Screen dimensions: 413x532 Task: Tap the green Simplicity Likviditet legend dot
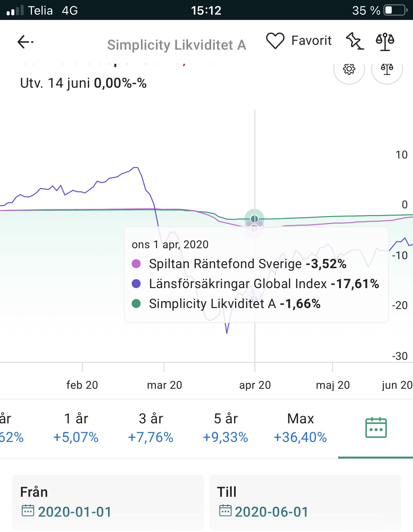click(x=136, y=303)
